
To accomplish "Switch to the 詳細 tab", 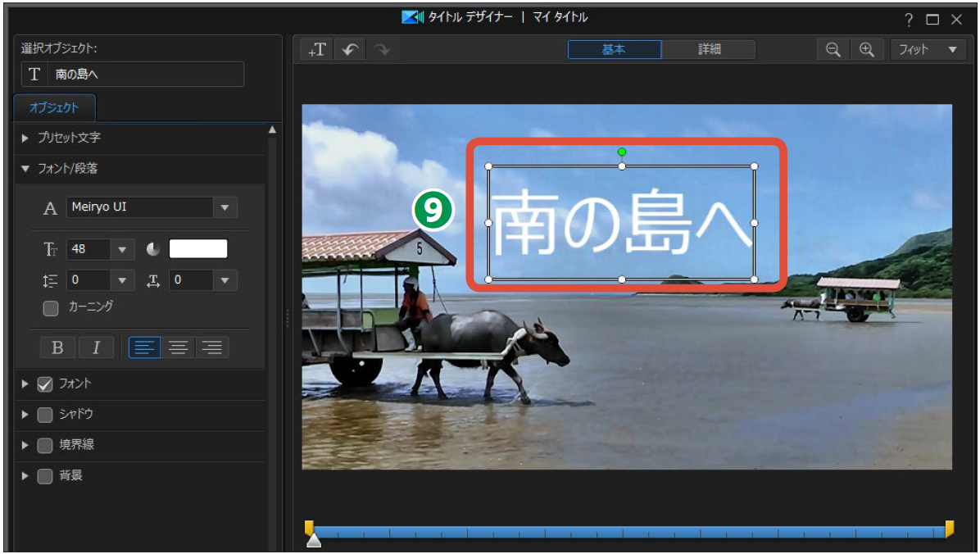I will click(x=709, y=50).
